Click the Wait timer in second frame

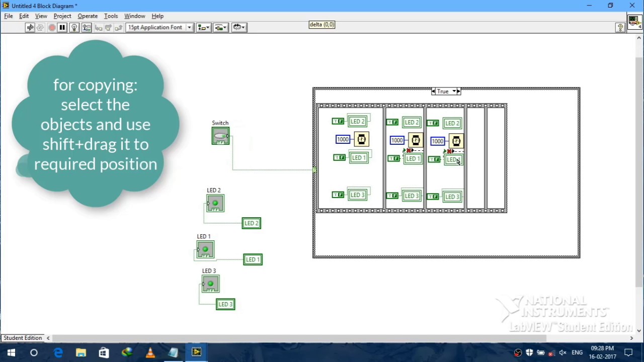pyautogui.click(x=416, y=140)
